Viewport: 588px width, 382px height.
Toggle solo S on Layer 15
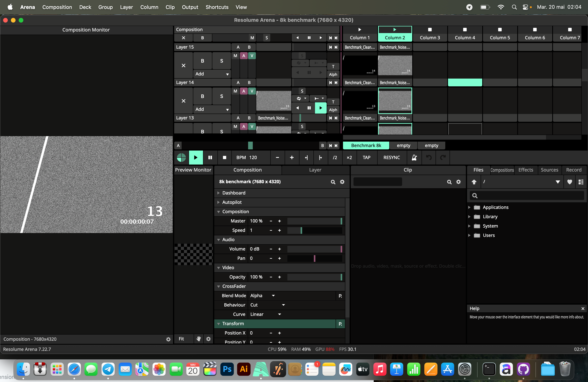(x=221, y=61)
